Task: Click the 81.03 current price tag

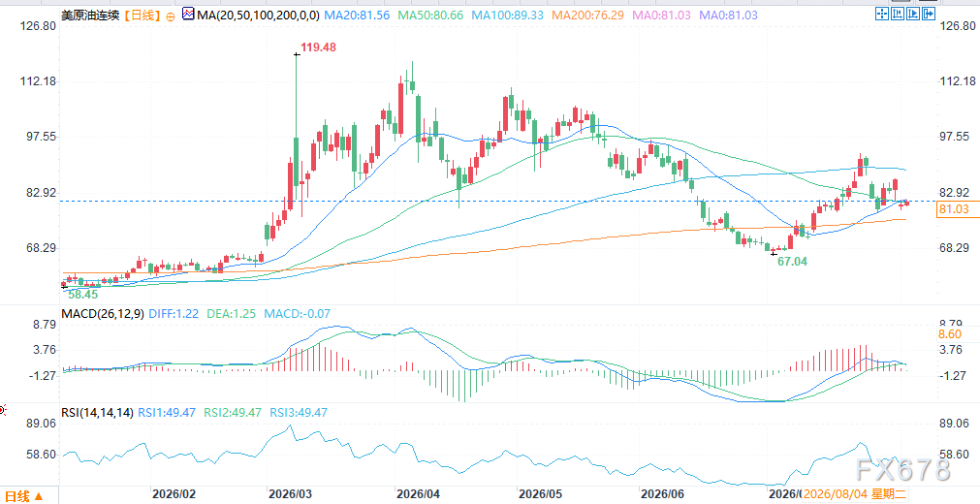Action: 958,210
